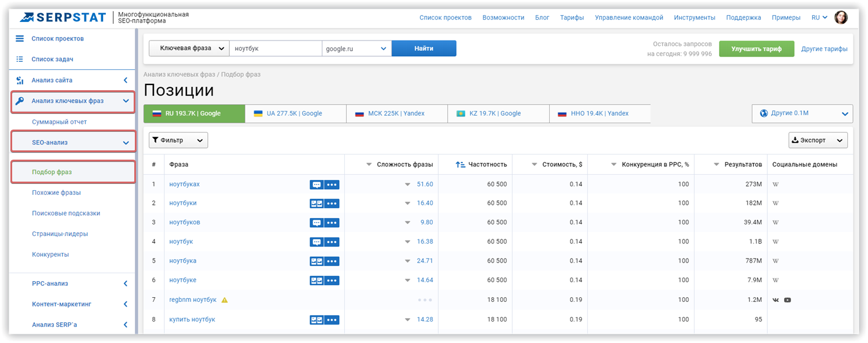Screen dimensions: 868x343
Task: Expand the Фильтр dropdown
Action: coord(178,140)
